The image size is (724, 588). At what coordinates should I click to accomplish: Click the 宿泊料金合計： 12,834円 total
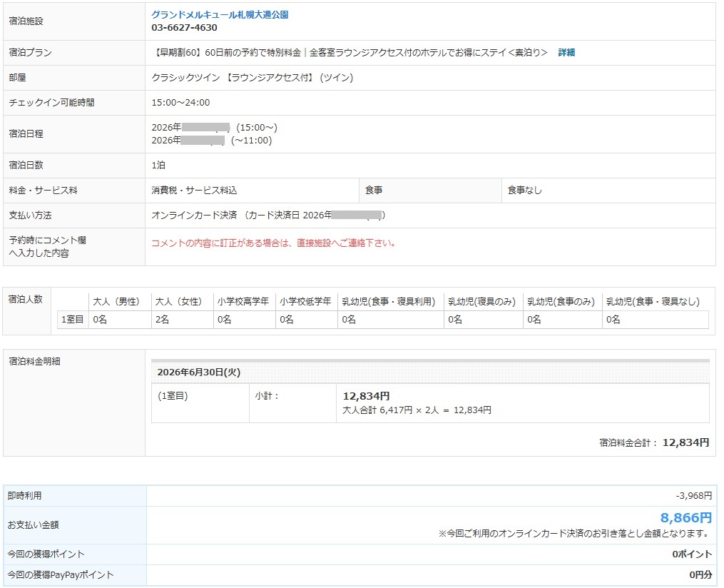654,442
